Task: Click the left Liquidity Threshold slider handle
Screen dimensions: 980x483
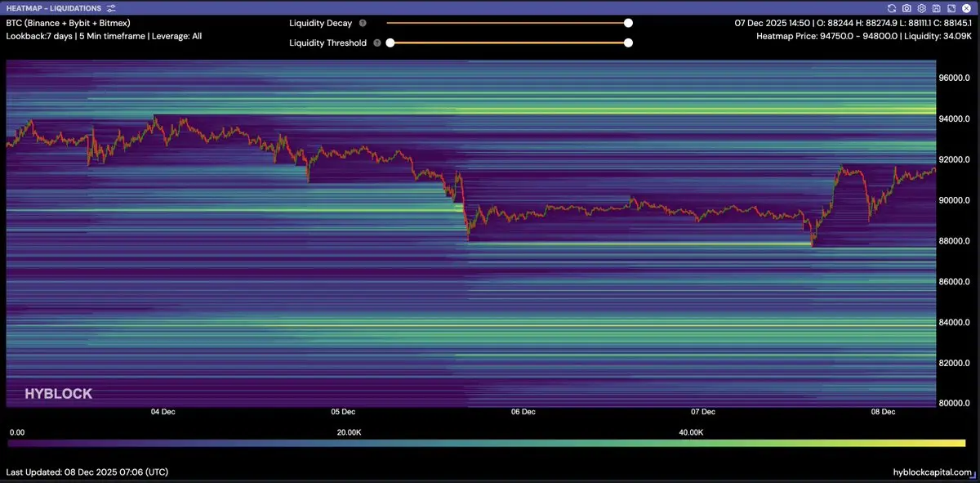Action: point(390,43)
